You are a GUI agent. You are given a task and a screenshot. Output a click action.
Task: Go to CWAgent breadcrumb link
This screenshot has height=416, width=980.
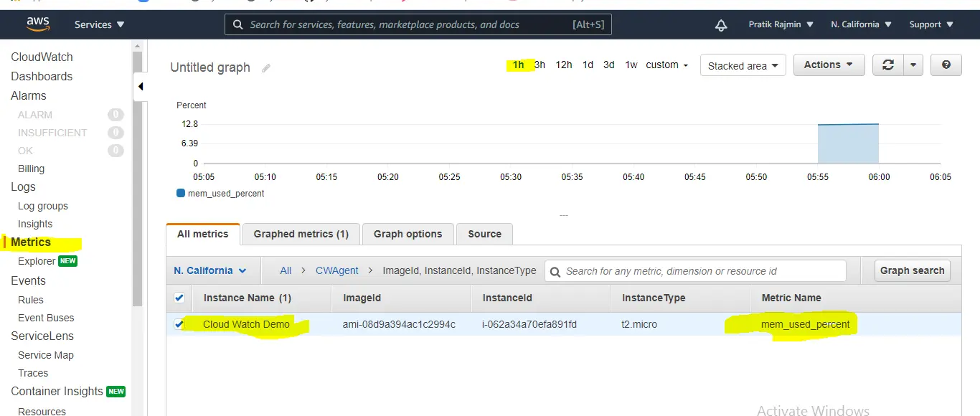point(336,271)
